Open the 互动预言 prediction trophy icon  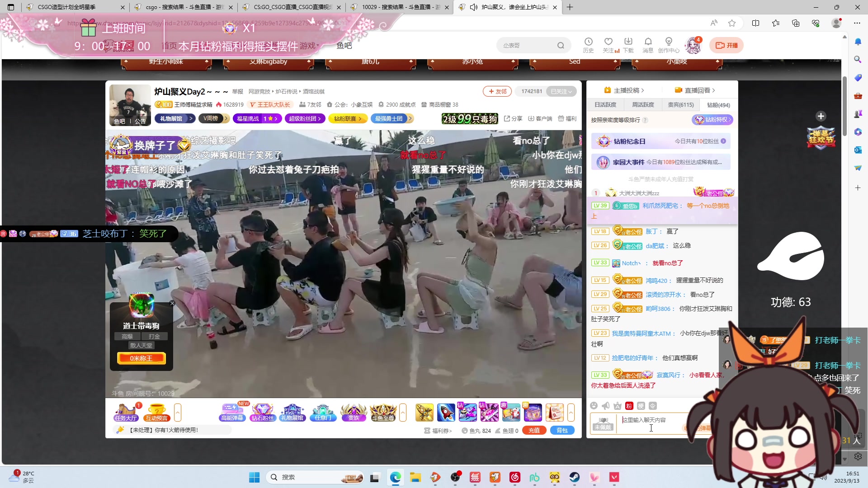pyautogui.click(x=156, y=412)
